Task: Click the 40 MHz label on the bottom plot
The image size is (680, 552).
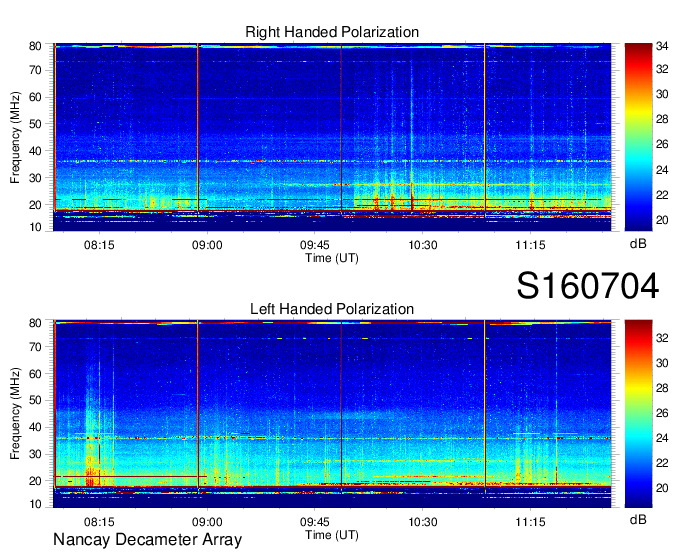Action: pyautogui.click(x=35, y=428)
